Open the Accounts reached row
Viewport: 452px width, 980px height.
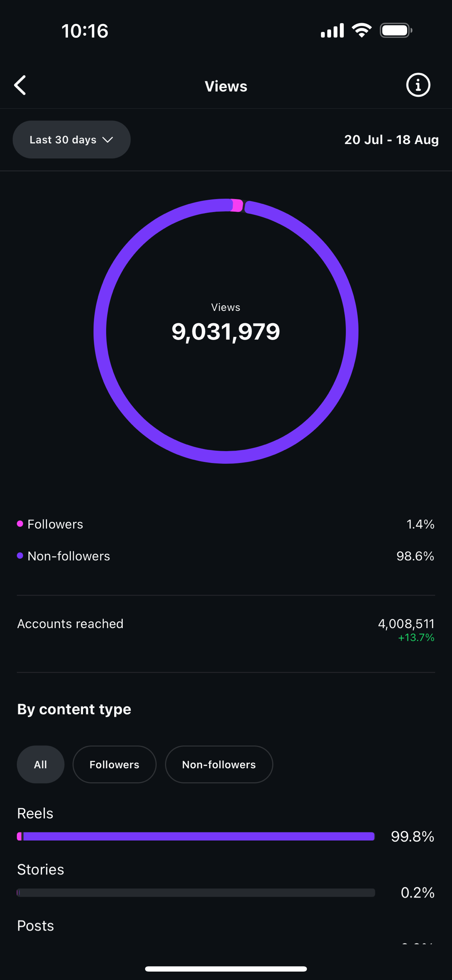[226, 630]
